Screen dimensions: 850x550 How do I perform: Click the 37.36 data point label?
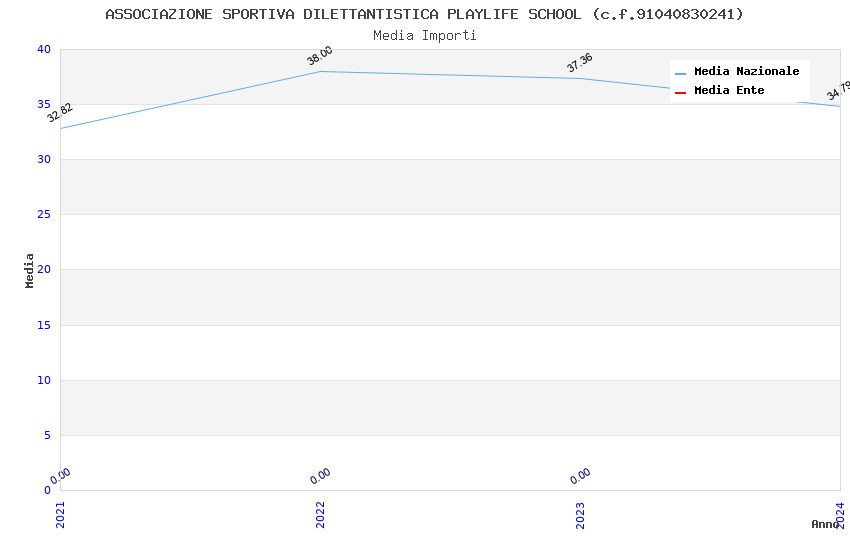pyautogui.click(x=580, y=63)
